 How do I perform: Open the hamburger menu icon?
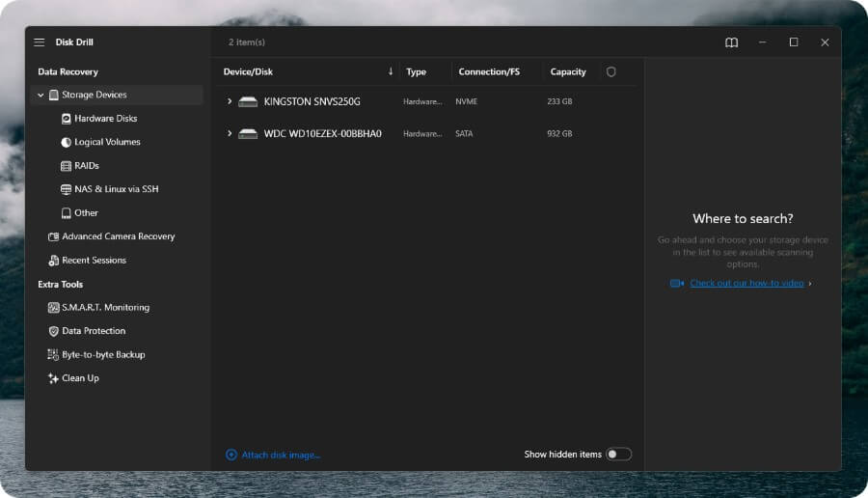point(40,42)
